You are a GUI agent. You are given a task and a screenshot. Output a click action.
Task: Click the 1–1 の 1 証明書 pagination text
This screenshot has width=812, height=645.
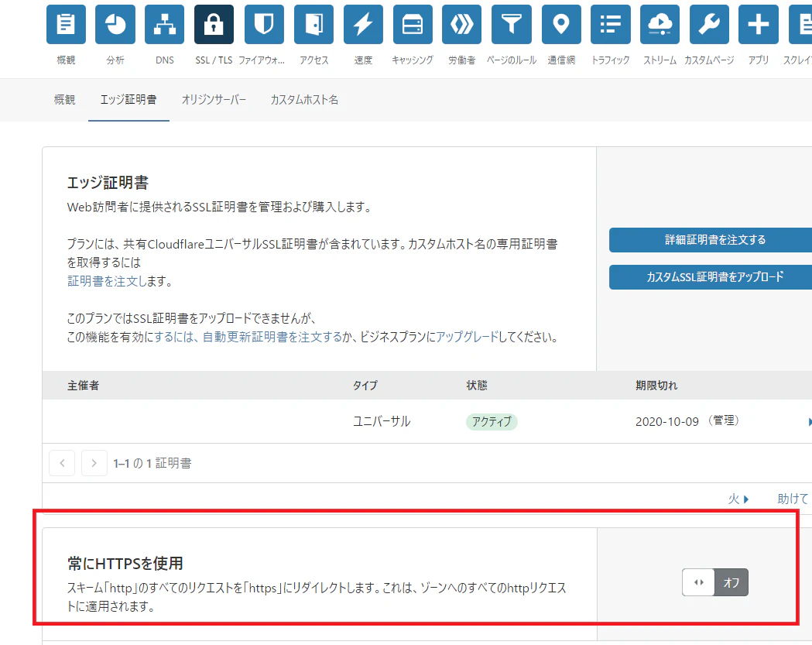(152, 463)
